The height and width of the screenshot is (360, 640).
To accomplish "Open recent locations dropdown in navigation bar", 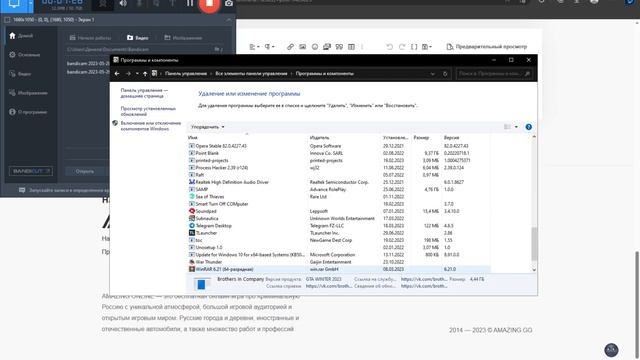I will coord(137,74).
